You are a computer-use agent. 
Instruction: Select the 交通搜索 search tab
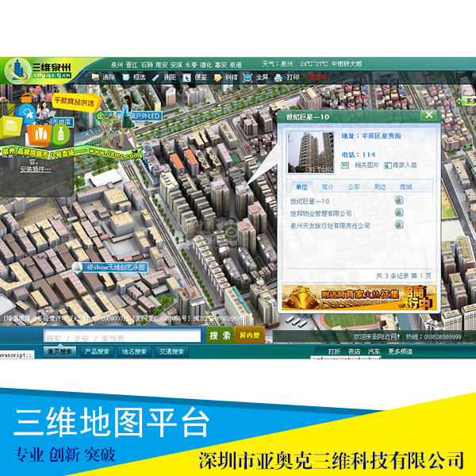pos(172,351)
